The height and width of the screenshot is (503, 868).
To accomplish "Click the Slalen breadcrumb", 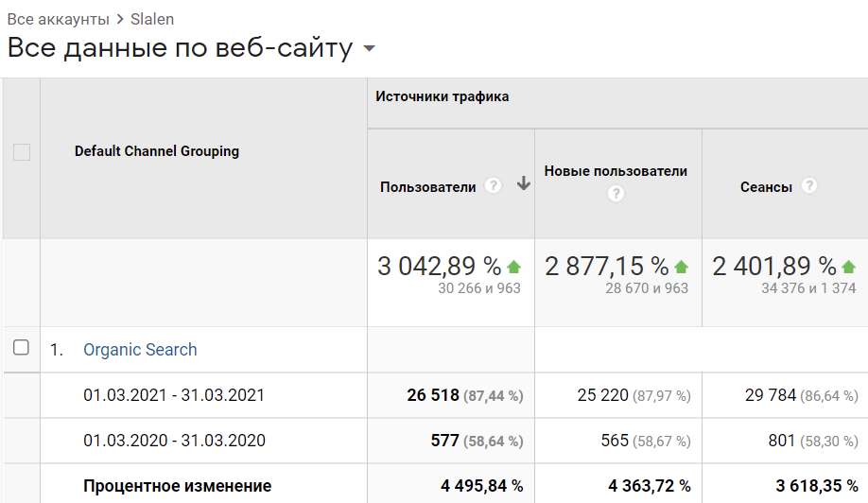I will pyautogui.click(x=152, y=19).
